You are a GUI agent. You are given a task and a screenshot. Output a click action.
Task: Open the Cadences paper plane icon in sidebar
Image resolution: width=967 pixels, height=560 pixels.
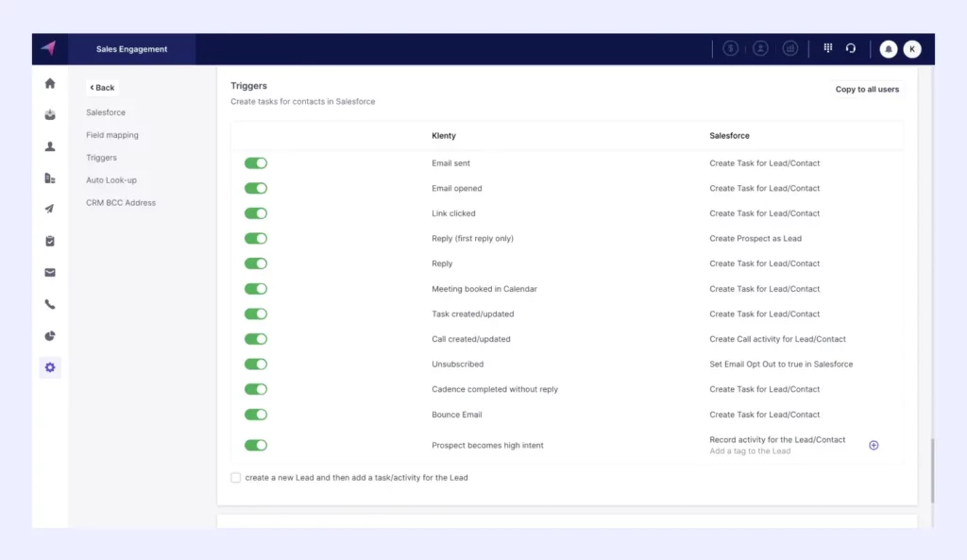tap(50, 209)
